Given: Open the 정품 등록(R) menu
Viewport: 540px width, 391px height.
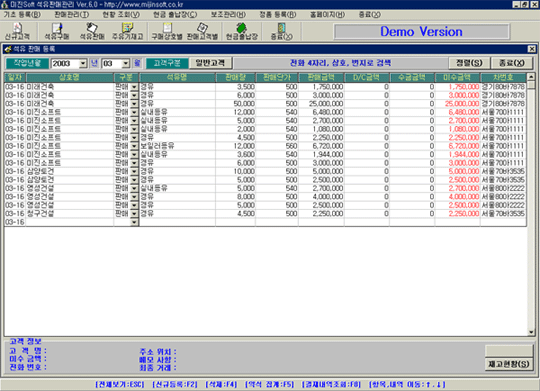Looking at the screenshot, I should click(x=278, y=14).
